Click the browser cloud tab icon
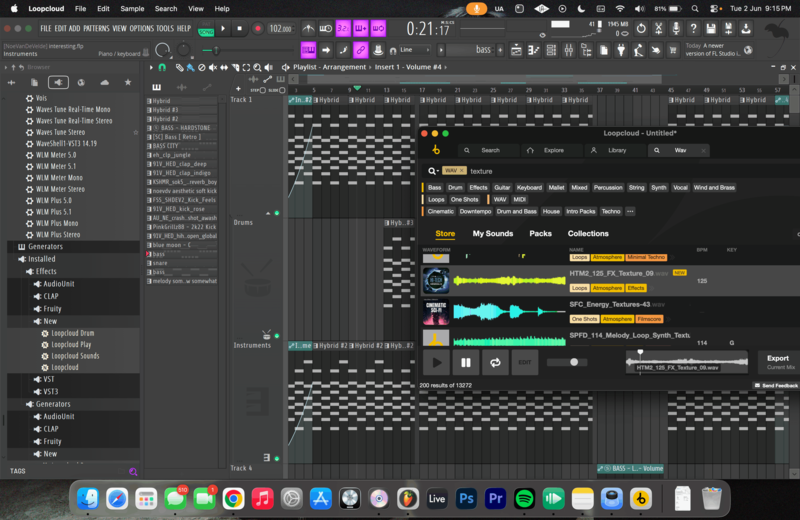Screen dimensions: 800x520 (105, 82)
